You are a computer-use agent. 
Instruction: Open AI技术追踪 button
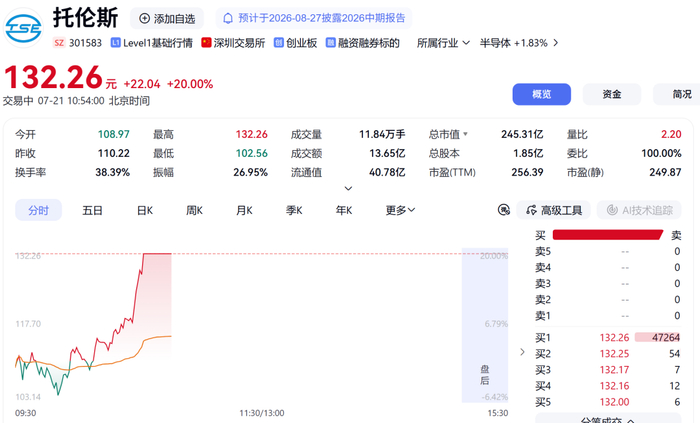[x=639, y=210]
